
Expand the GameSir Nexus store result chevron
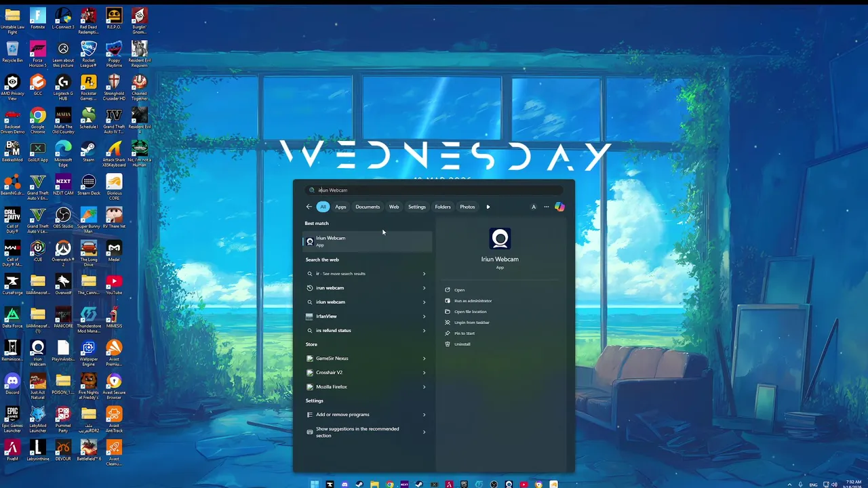click(424, 359)
